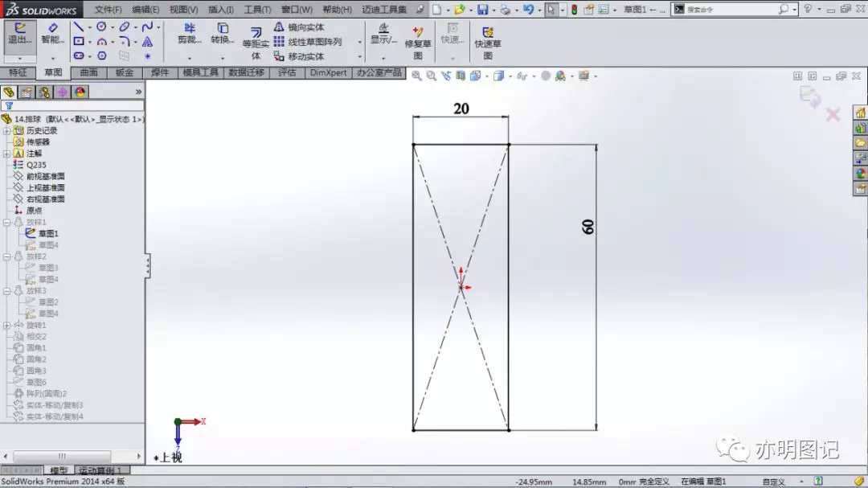Click the Rebuild traffic light icon
The image size is (868, 488).
575,10
